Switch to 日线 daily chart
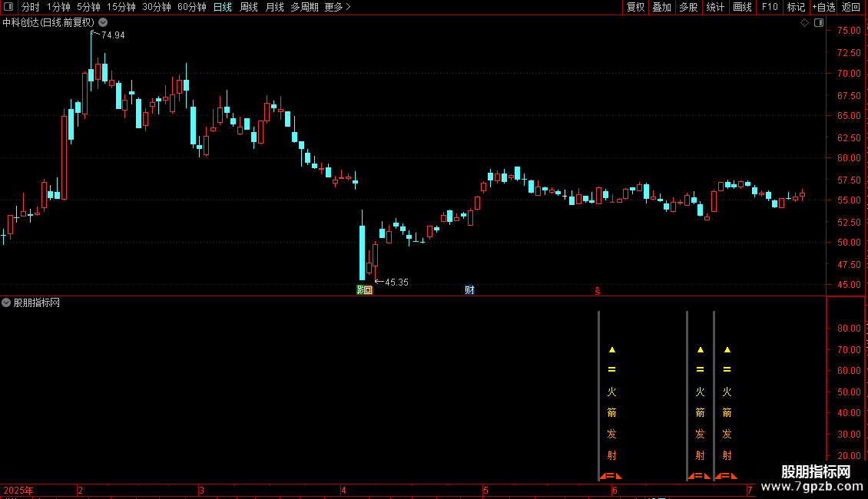868x499 pixels. [x=223, y=7]
